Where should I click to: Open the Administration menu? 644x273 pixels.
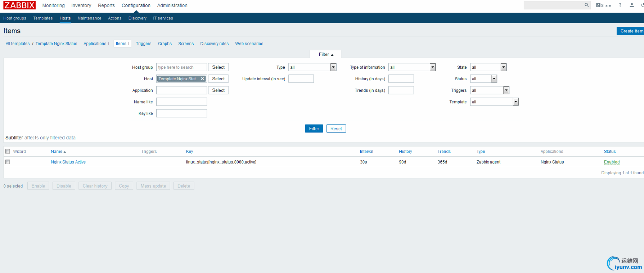172,5
